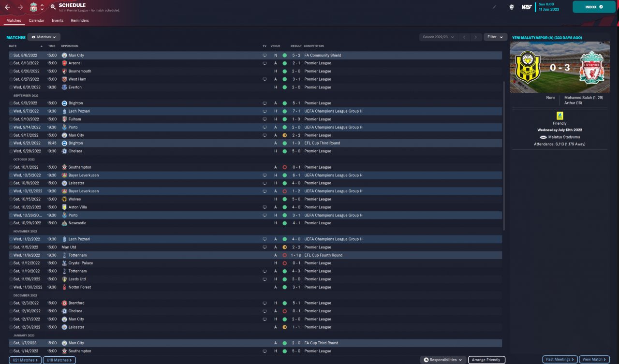Click the Arrange Friendly button
The width and height of the screenshot is (619, 364).
coord(486,360)
